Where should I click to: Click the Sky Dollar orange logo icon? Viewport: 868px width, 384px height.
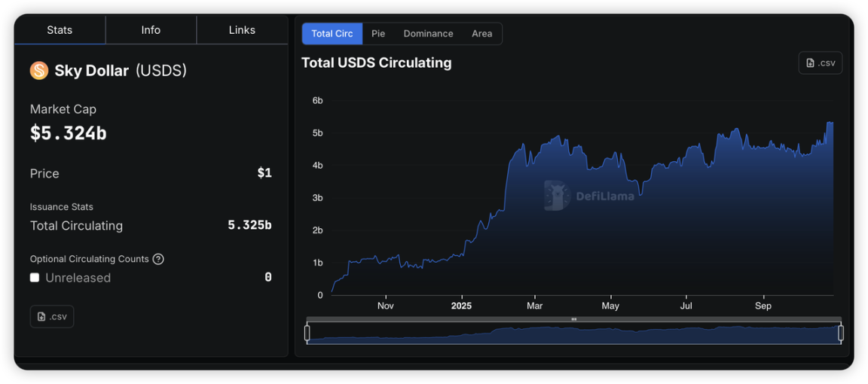click(x=39, y=71)
